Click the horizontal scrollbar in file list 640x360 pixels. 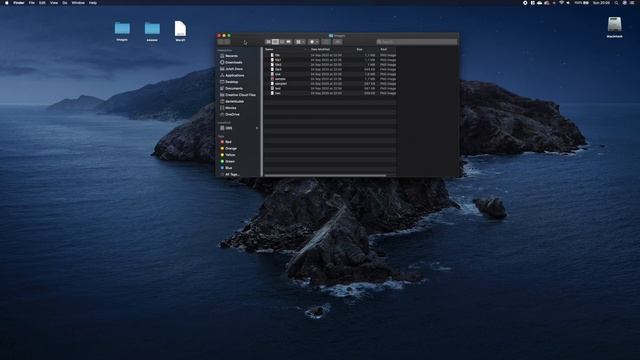(x=325, y=176)
